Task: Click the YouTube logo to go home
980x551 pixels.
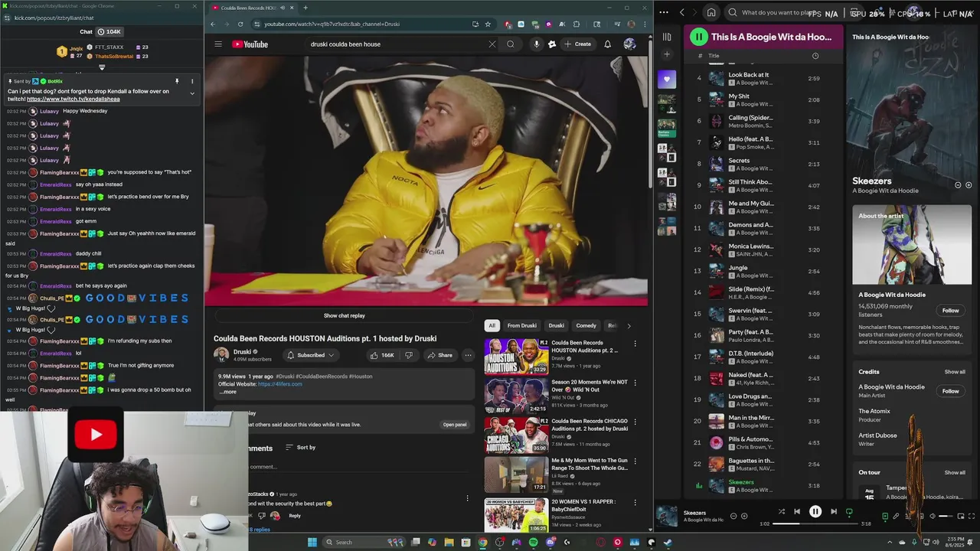Action: (250, 44)
